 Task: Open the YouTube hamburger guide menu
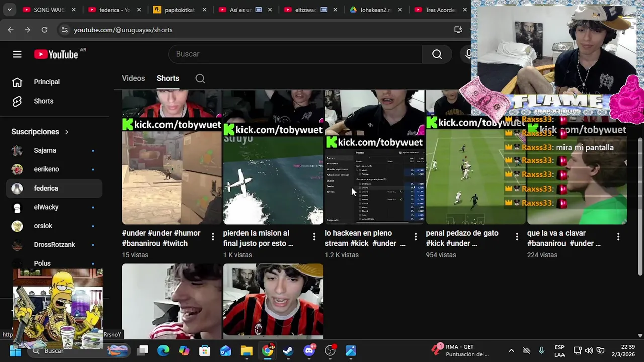(x=17, y=54)
